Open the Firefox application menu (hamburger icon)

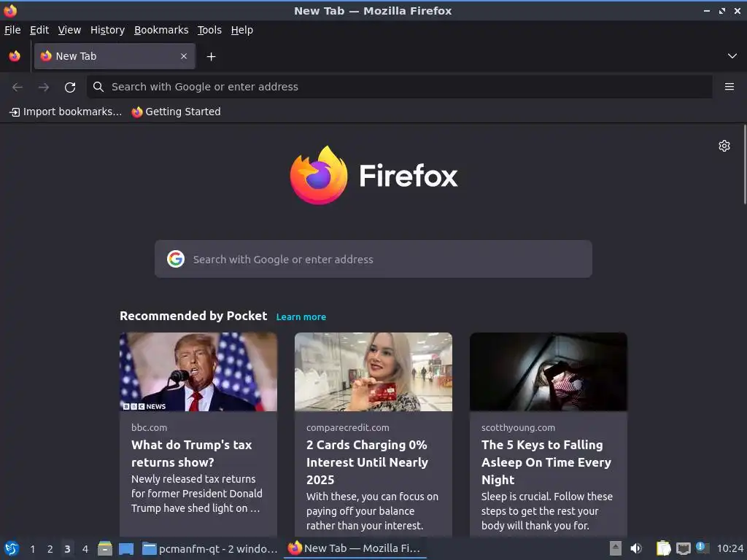pos(729,87)
